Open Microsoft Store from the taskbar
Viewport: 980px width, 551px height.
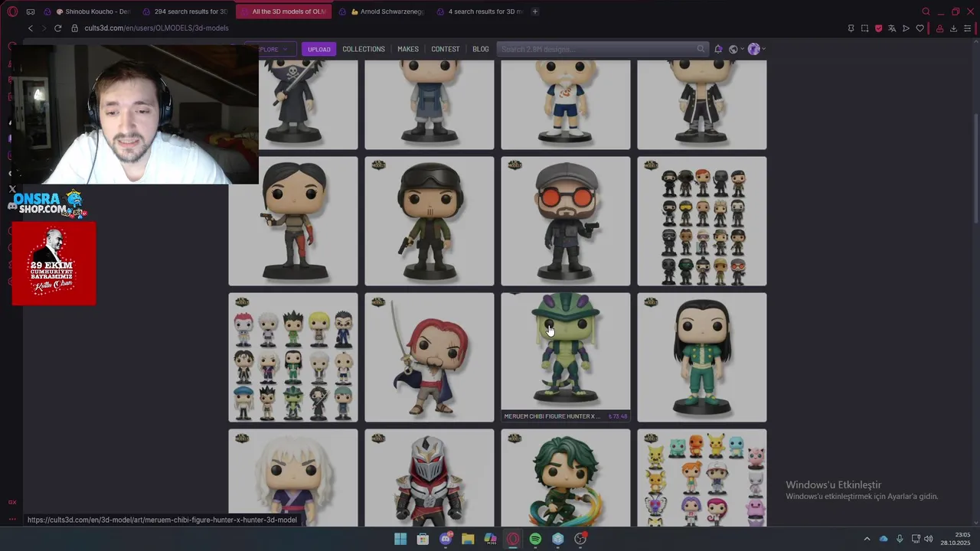(x=423, y=539)
